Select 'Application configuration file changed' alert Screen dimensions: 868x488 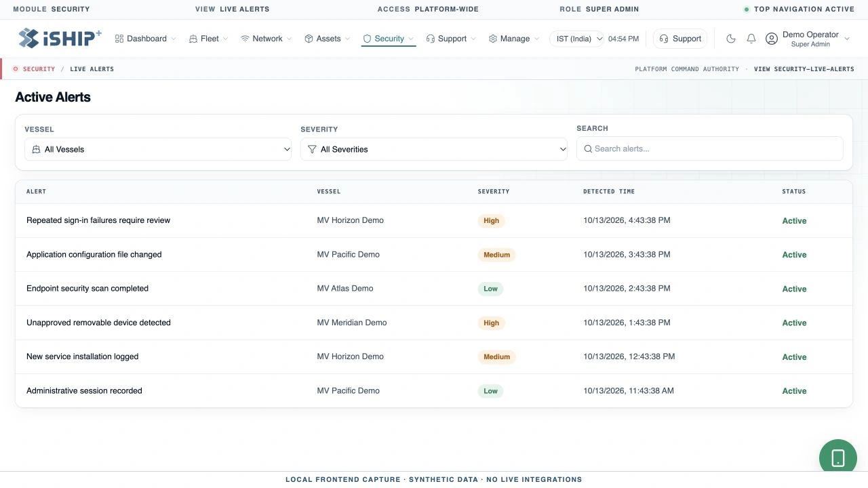[94, 254]
